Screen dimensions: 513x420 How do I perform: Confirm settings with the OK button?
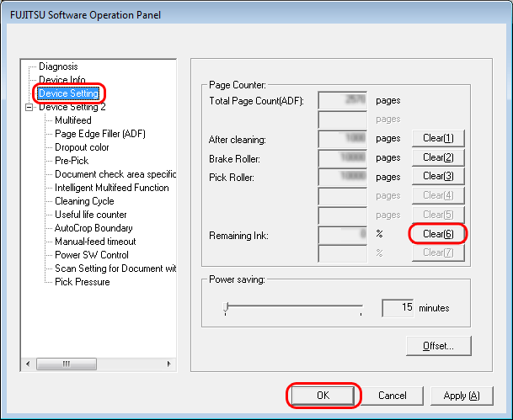click(323, 395)
